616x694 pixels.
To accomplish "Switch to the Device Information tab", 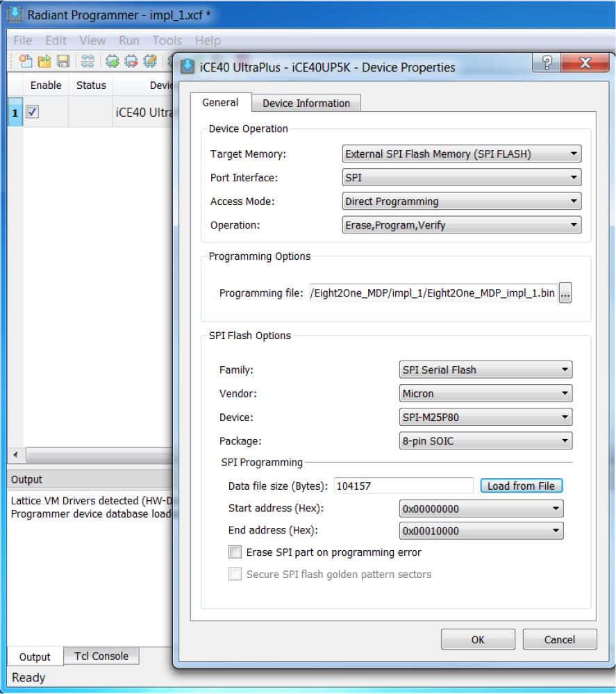I will click(306, 104).
